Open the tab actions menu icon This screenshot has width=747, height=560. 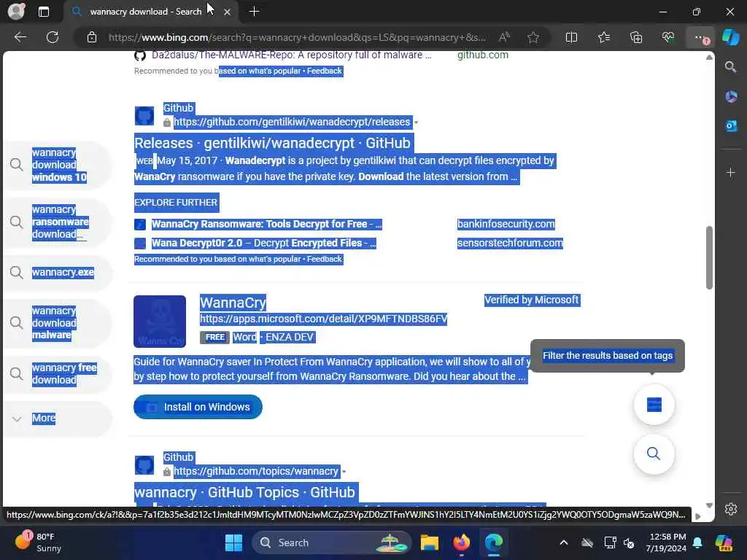point(43,12)
